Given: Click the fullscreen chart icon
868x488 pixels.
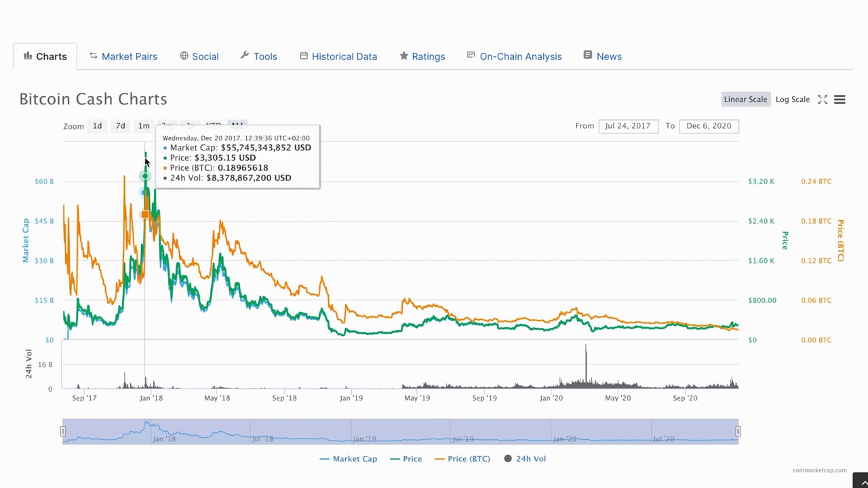Looking at the screenshot, I should coord(823,100).
